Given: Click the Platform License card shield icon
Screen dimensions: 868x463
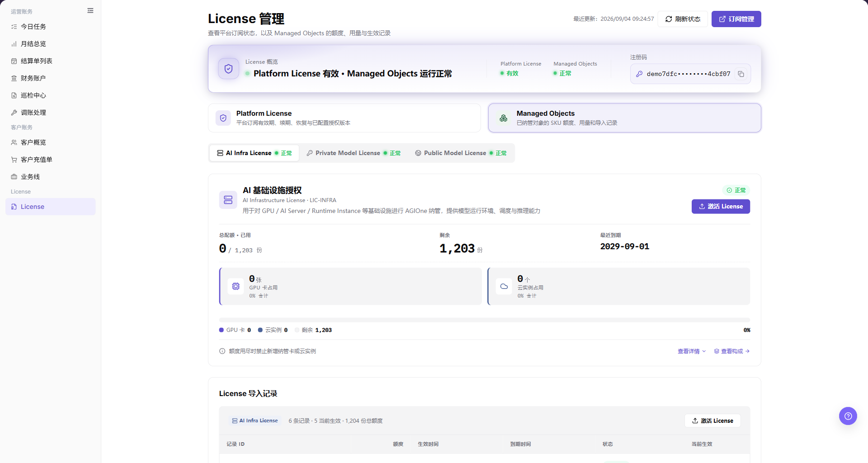Looking at the screenshot, I should point(223,118).
